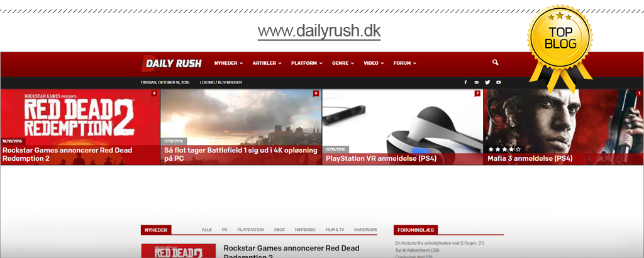The height and width of the screenshot is (258, 644).
Task: Select the Hardware news filter tab
Action: click(365, 230)
